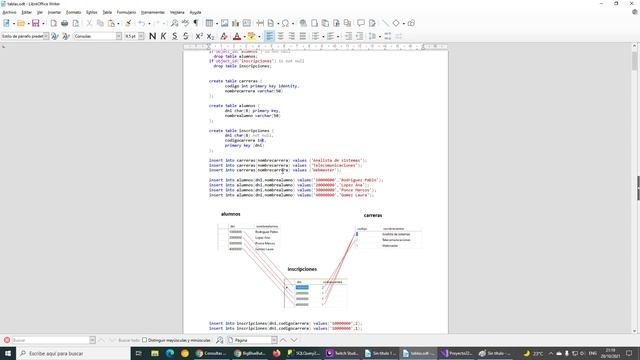Image resolution: width=640 pixels, height=360 pixels.
Task: Toggle formatting marks pilcrow icon
Action: click(196, 23)
